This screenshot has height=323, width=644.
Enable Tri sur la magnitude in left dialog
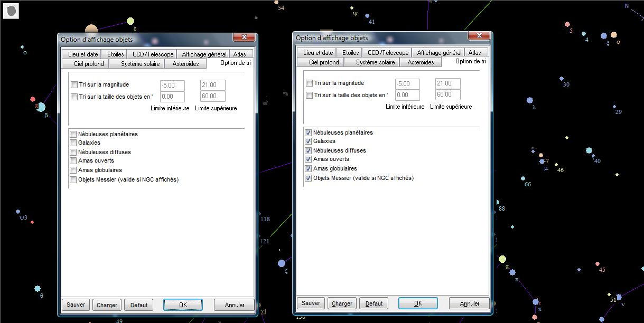coord(74,85)
